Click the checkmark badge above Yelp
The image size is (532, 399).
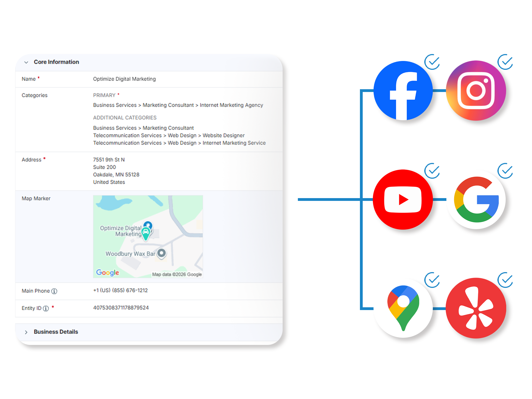coord(505,280)
